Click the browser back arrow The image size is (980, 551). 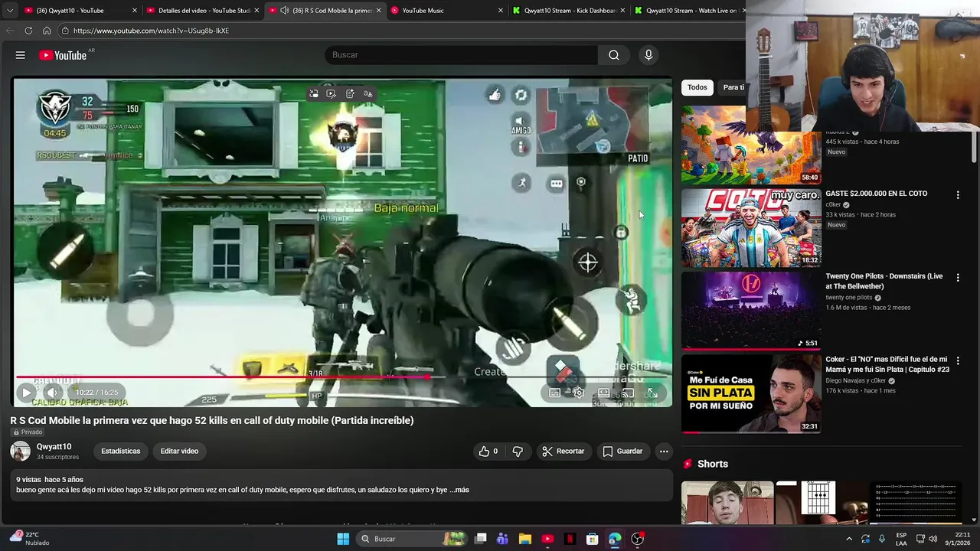tap(9, 31)
